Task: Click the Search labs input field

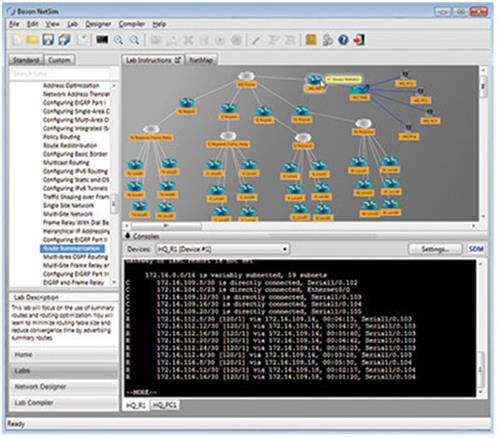Action: (x=60, y=73)
